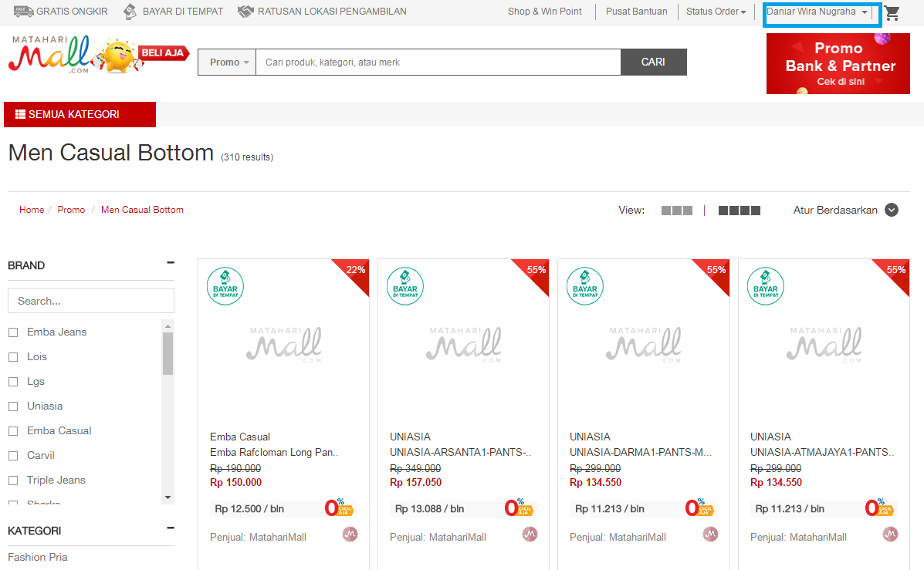
Task: Click brand list scroll-up arrow
Action: [168, 326]
